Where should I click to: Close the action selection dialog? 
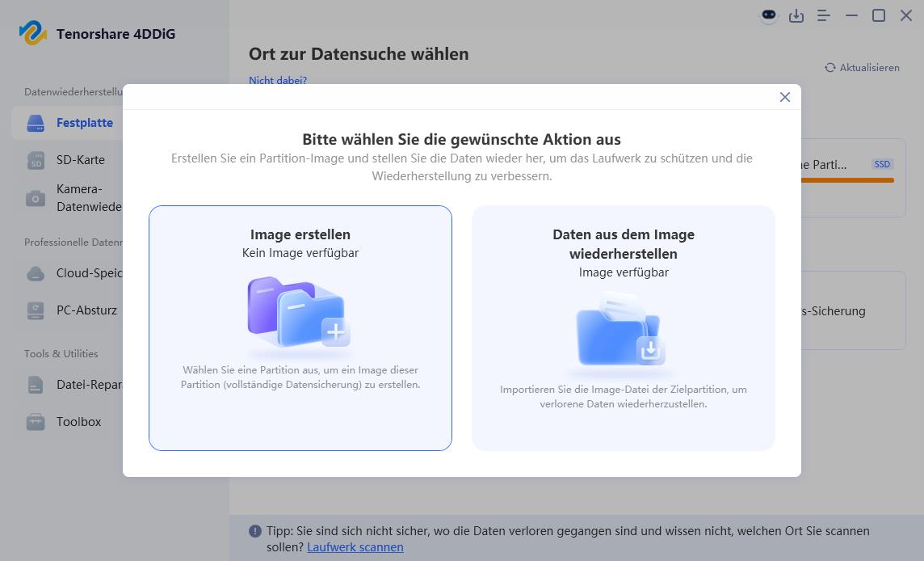[784, 97]
